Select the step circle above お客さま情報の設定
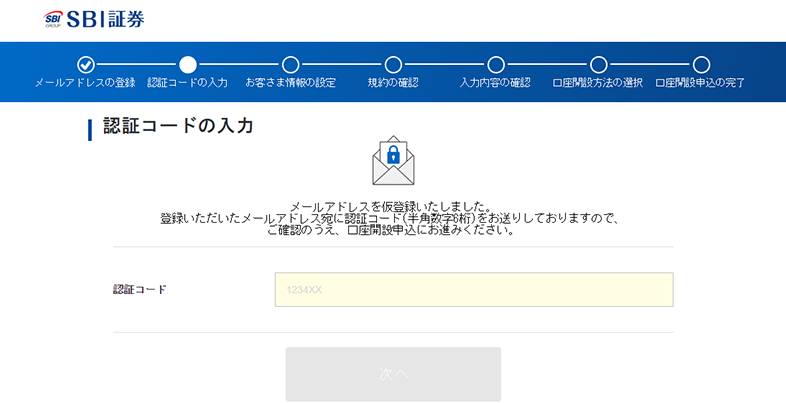Viewport: 786px width, 403px height. 290,64
